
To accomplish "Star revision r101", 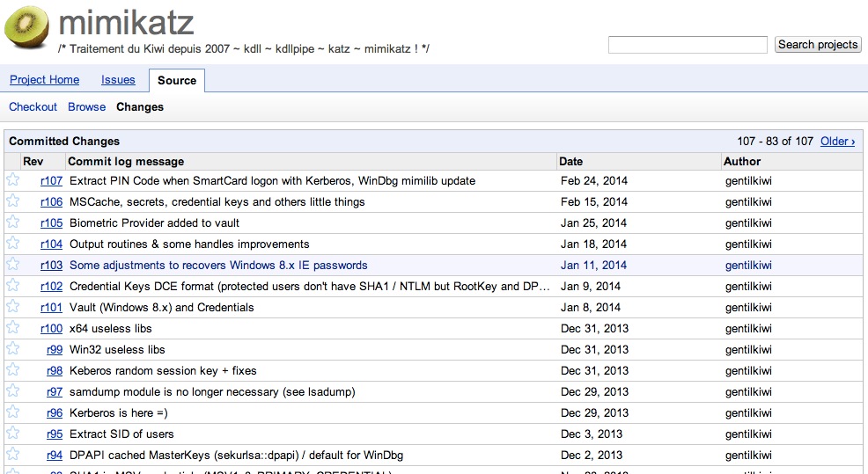I will (x=12, y=306).
